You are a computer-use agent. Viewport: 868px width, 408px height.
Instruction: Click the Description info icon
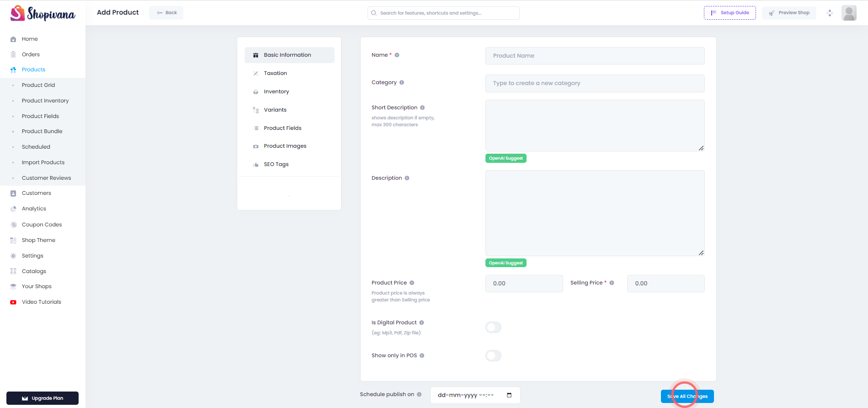coord(407,178)
